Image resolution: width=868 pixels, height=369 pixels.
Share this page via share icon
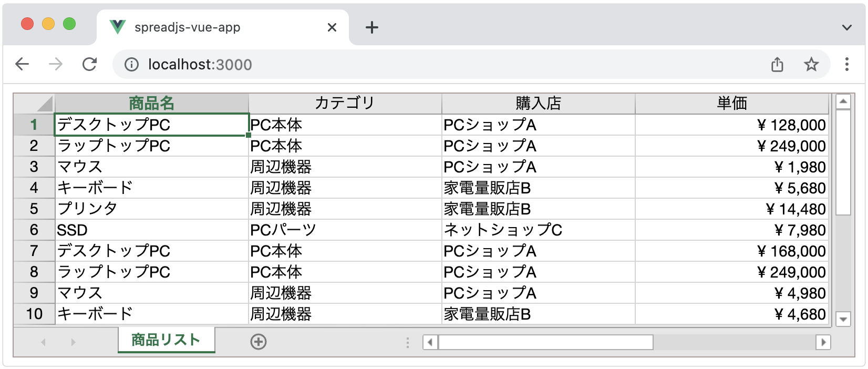[777, 65]
